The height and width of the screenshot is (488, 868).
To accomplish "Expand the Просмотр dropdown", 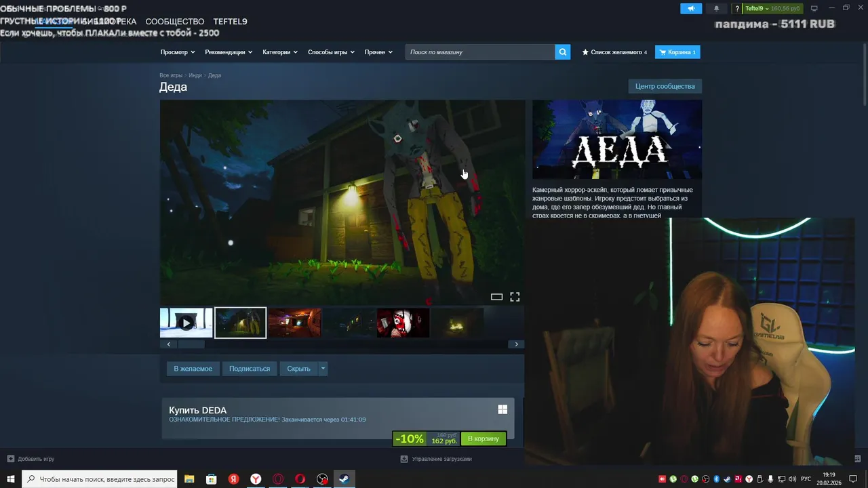I will point(178,52).
